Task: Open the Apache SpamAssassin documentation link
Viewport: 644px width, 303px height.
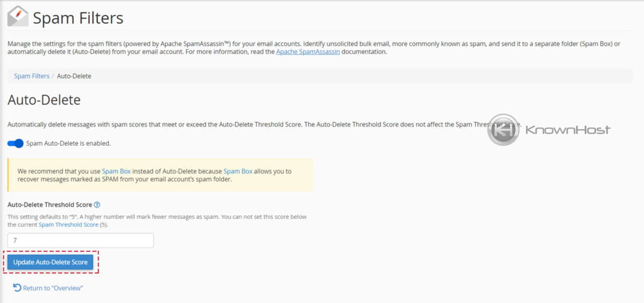Action: click(x=308, y=52)
